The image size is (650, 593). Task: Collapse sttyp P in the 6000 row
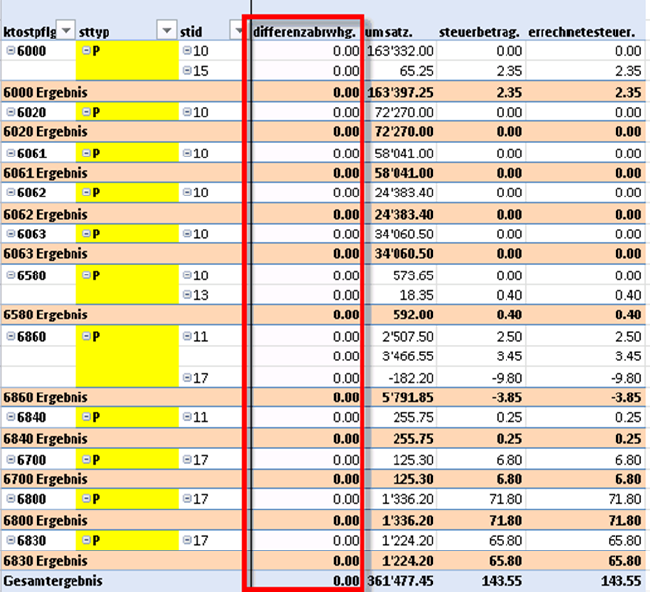(86, 51)
